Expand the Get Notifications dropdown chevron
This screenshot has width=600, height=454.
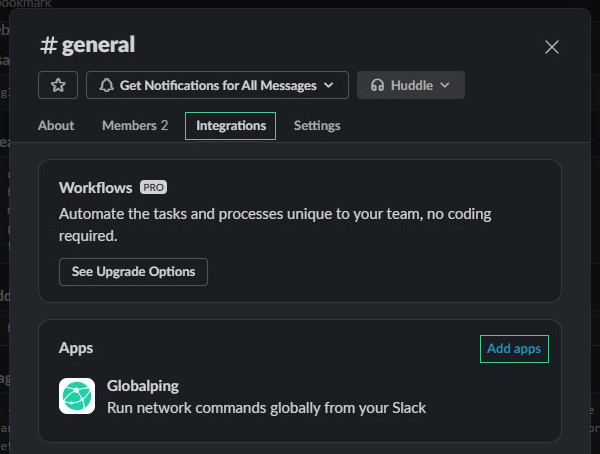click(x=330, y=85)
